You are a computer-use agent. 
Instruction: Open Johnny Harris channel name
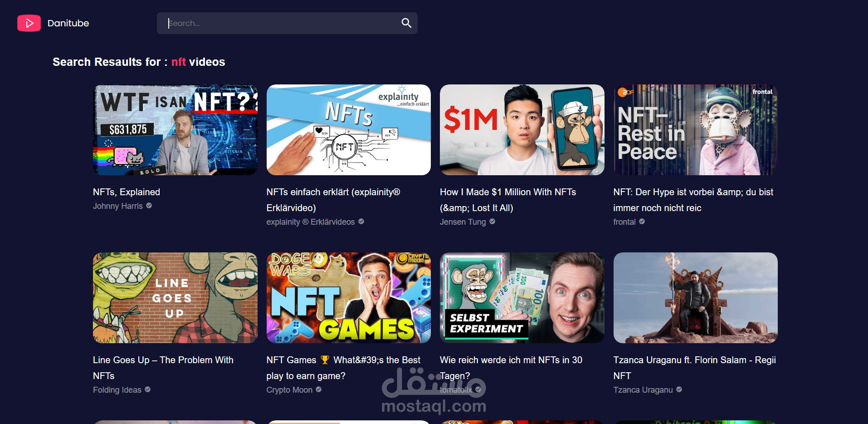[x=118, y=206]
